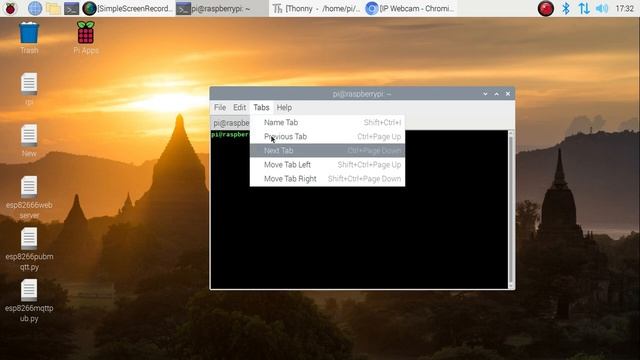The image size is (640, 360).
Task: Select the Pi Apps desktop icon
Action: [x=86, y=38]
